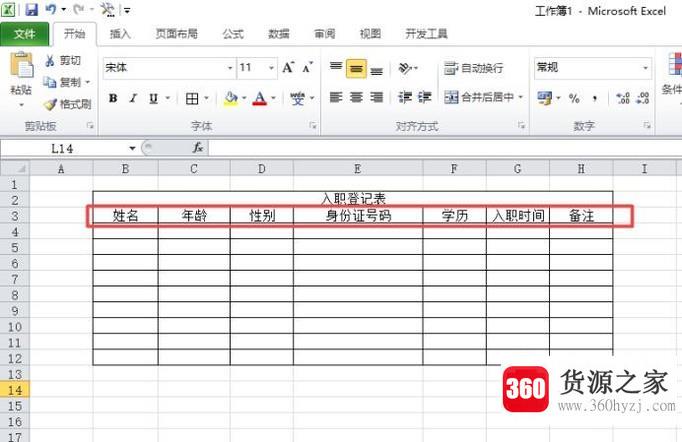Click the 粘贴 (Paste) clipboard icon

pyautogui.click(x=21, y=65)
